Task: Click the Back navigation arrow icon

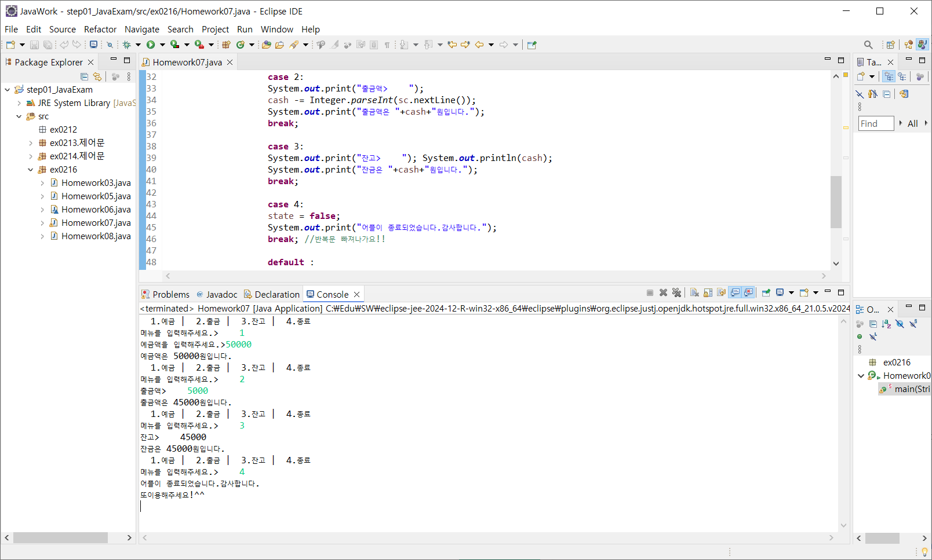Action: pos(479,45)
